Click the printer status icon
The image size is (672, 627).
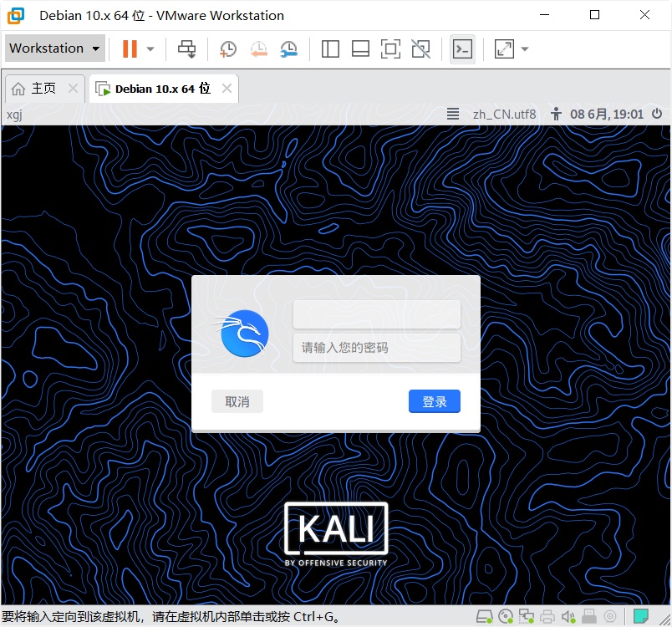tap(547, 616)
